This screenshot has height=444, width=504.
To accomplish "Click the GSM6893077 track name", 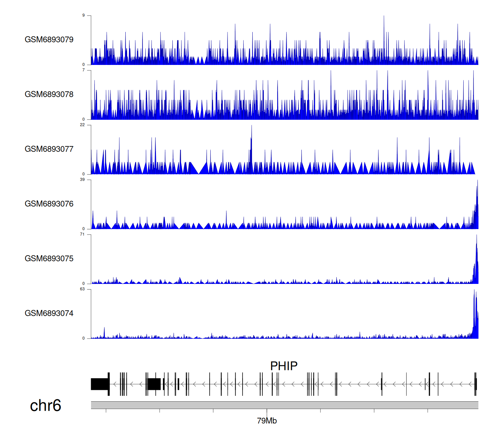I will [x=49, y=149].
